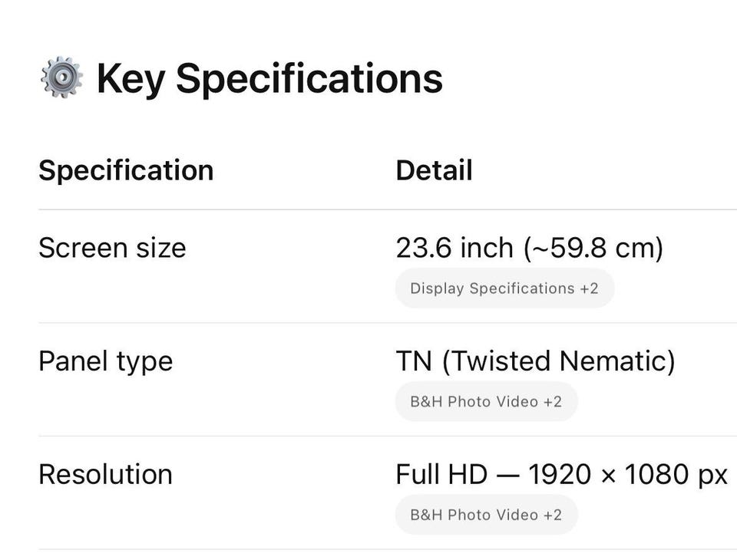Click the (Twisted Nematic) text

558,361
